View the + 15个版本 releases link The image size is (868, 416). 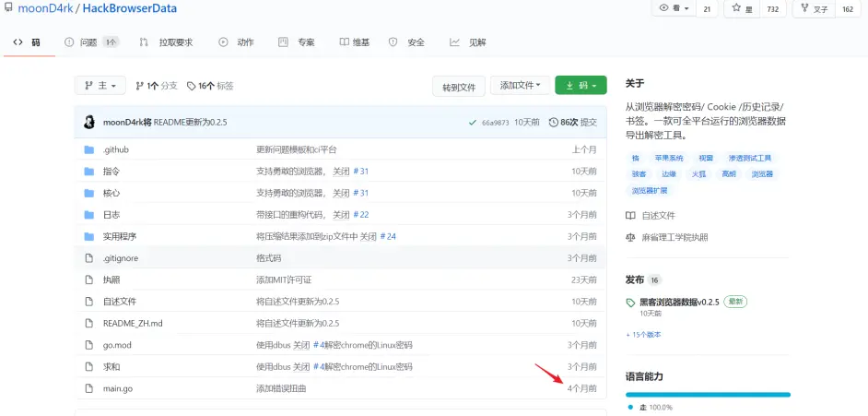(643, 335)
